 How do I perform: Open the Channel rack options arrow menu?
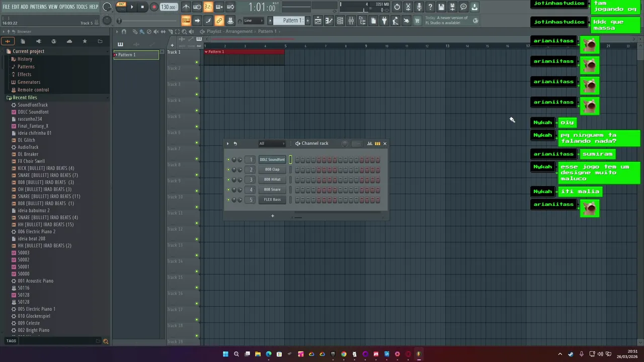click(x=227, y=143)
